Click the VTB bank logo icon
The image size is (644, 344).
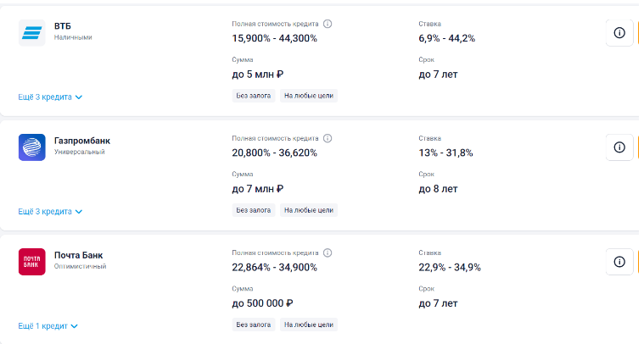pyautogui.click(x=32, y=33)
